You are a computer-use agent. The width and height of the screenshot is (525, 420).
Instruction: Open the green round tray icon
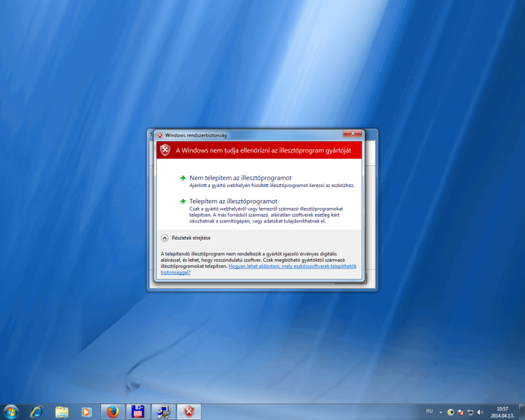[x=451, y=412]
